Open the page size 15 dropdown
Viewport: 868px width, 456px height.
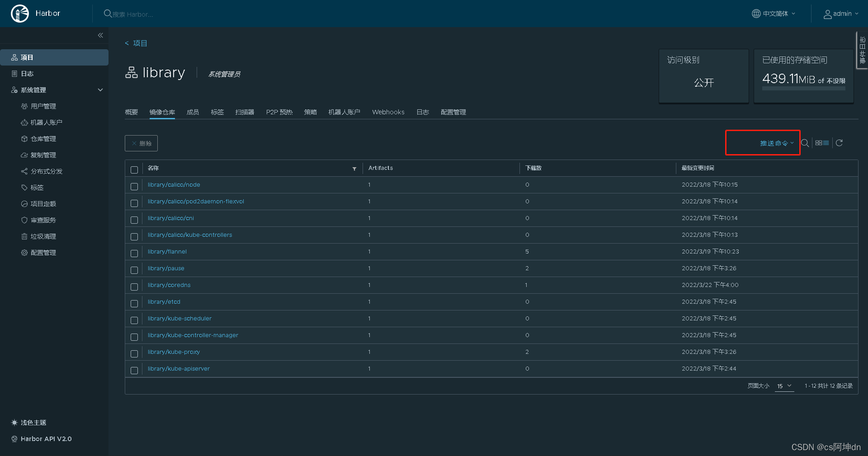pyautogui.click(x=784, y=386)
